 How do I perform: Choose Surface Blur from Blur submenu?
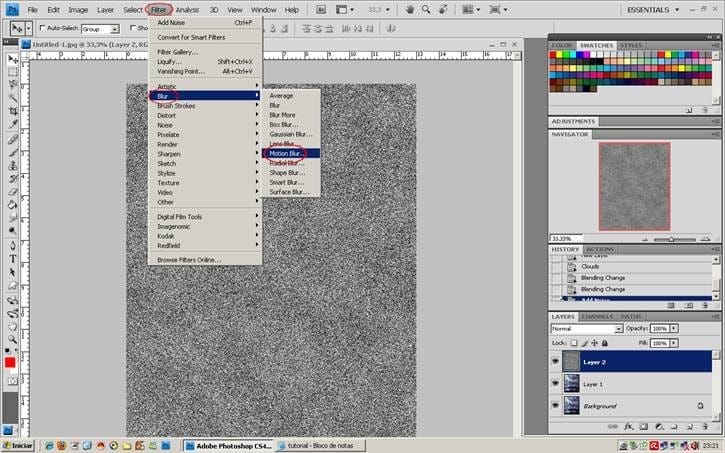coord(290,192)
